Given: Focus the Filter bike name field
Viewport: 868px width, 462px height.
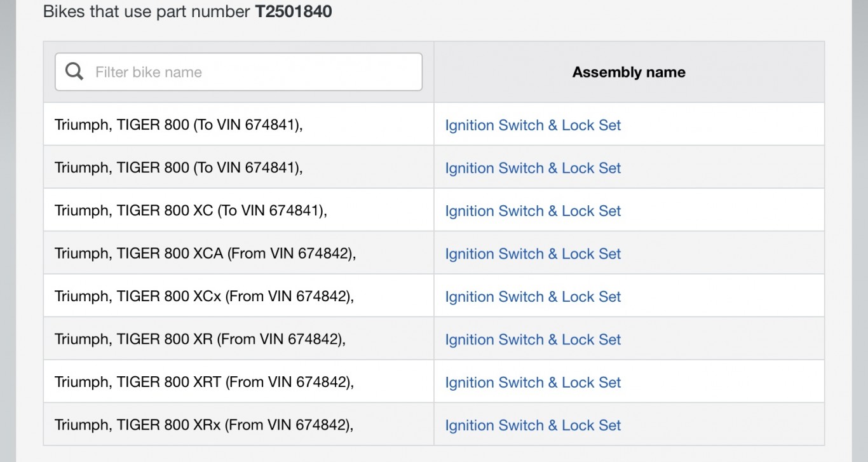Looking at the screenshot, I should pyautogui.click(x=238, y=72).
